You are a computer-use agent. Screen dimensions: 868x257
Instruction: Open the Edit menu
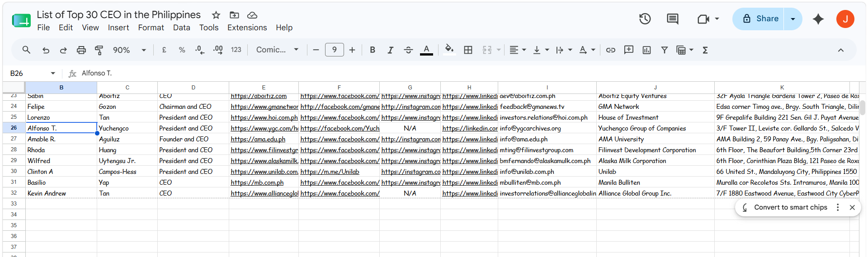66,28
